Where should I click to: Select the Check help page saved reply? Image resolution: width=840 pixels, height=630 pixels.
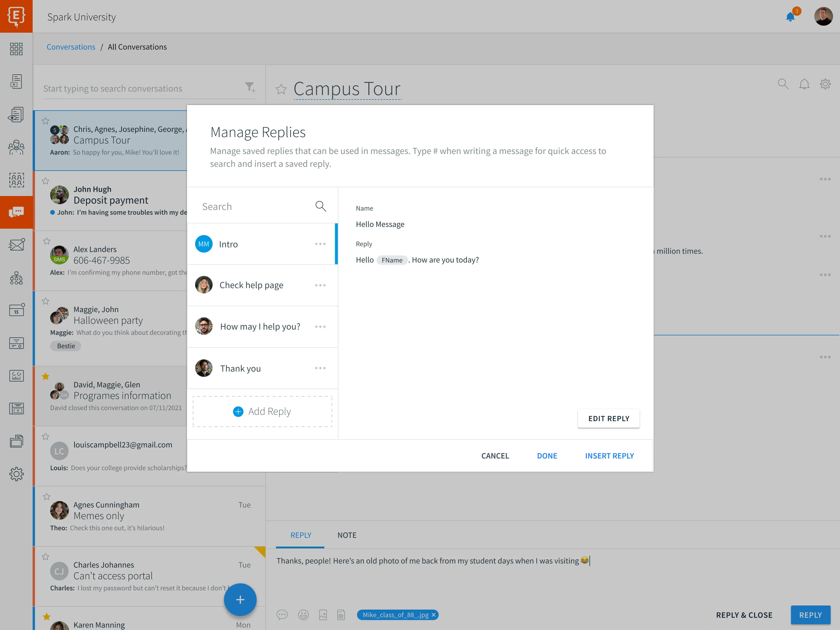(262, 285)
